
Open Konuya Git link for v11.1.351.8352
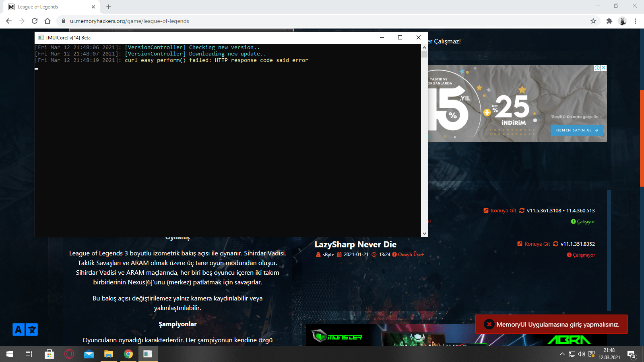tap(534, 244)
